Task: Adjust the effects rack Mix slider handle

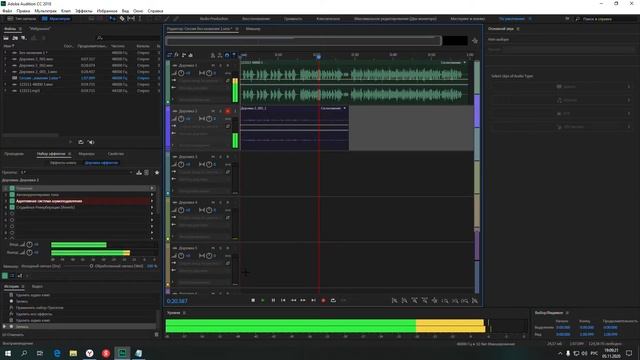Action: click(x=91, y=266)
